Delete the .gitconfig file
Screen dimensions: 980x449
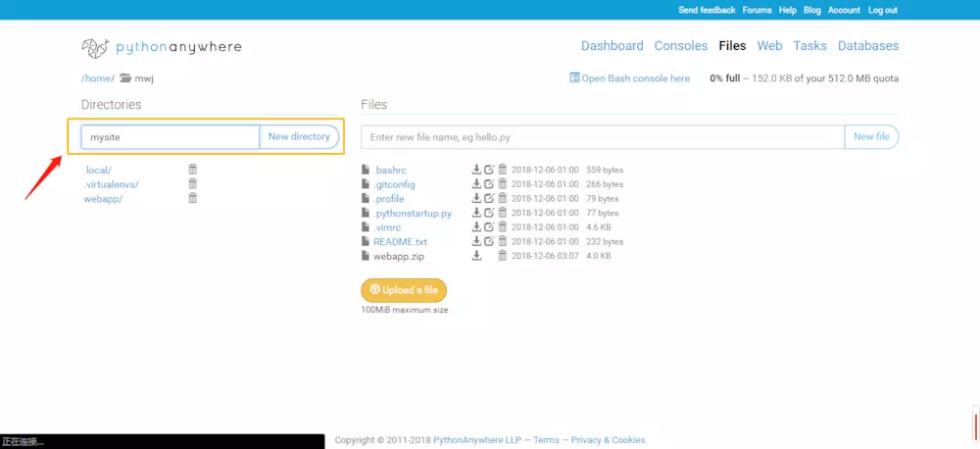click(x=502, y=184)
